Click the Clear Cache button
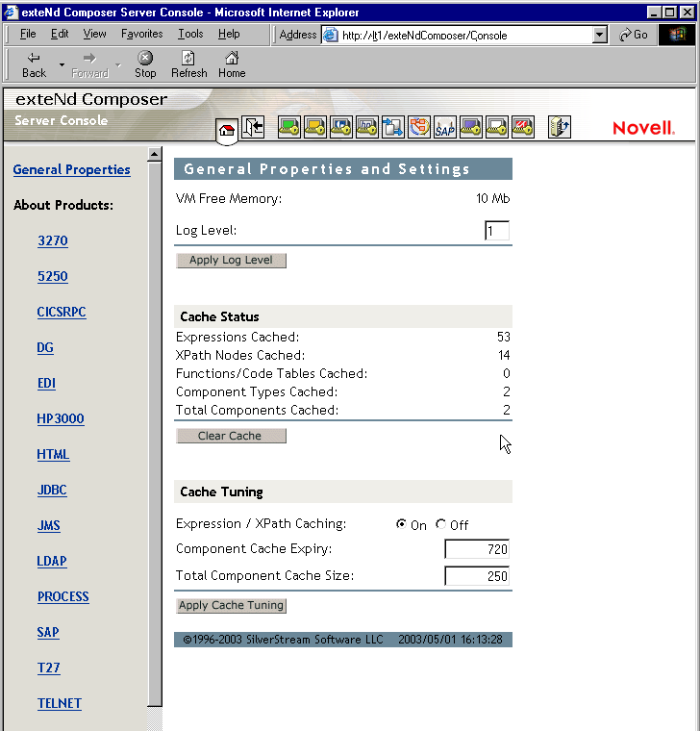The height and width of the screenshot is (731, 700). 231,436
